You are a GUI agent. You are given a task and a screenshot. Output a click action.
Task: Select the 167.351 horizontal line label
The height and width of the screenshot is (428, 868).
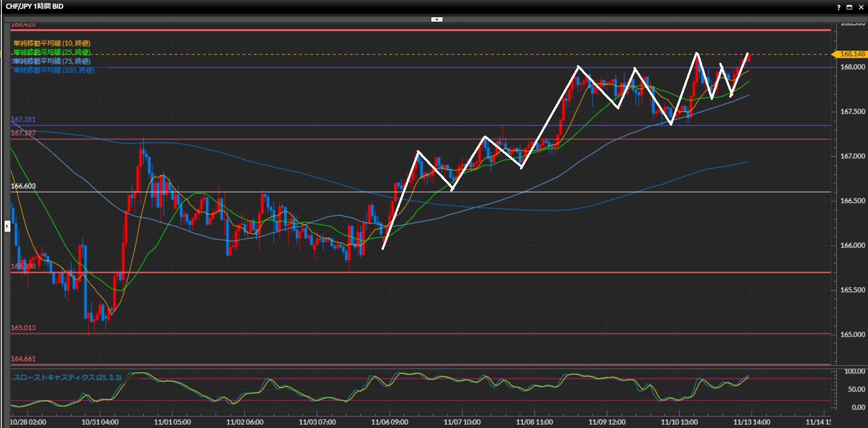23,120
